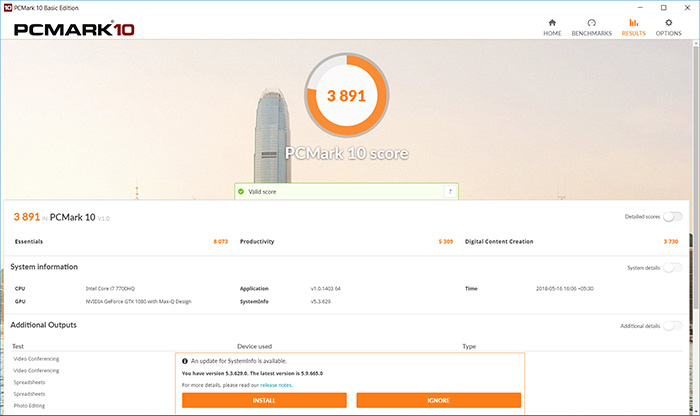
Task: Click the Essentials score 8 073
Action: point(221,241)
